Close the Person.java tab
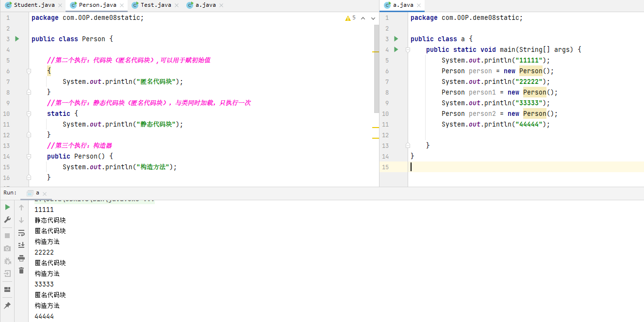 122,5
